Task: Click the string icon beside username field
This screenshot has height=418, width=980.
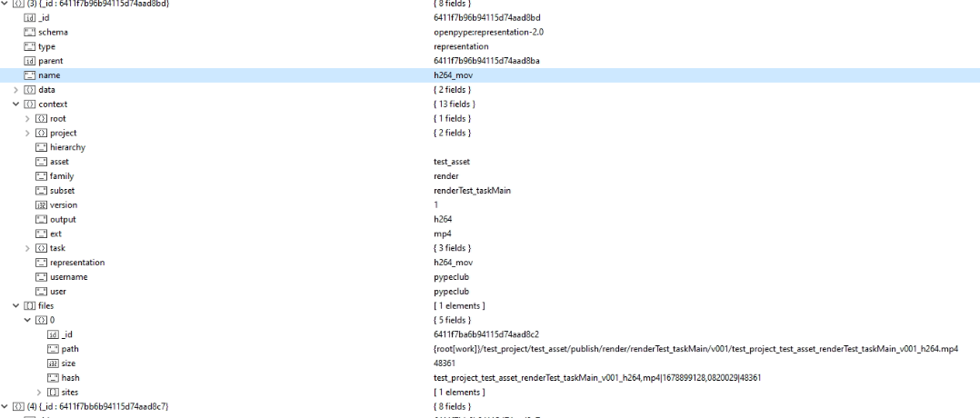Action: click(41, 276)
